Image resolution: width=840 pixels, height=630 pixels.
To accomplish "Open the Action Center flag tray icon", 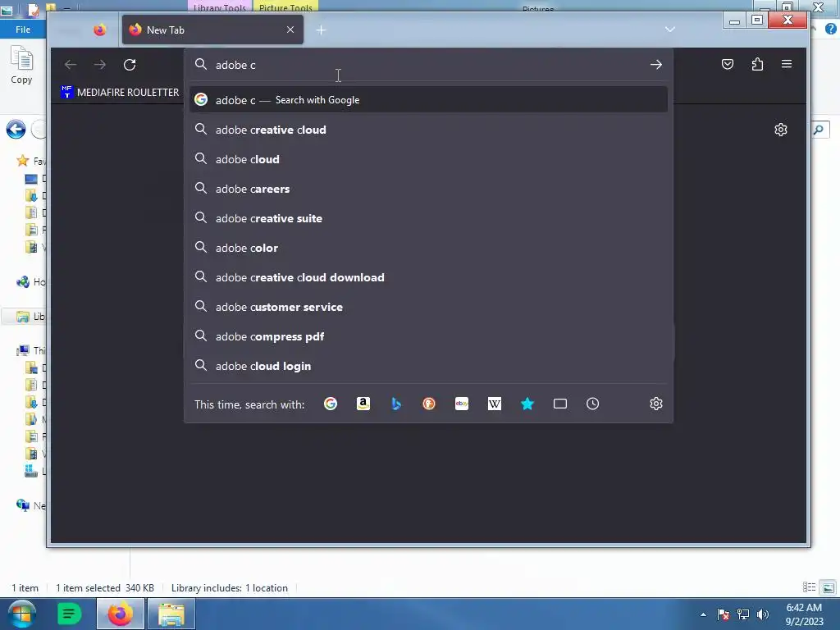I will (x=724, y=614).
